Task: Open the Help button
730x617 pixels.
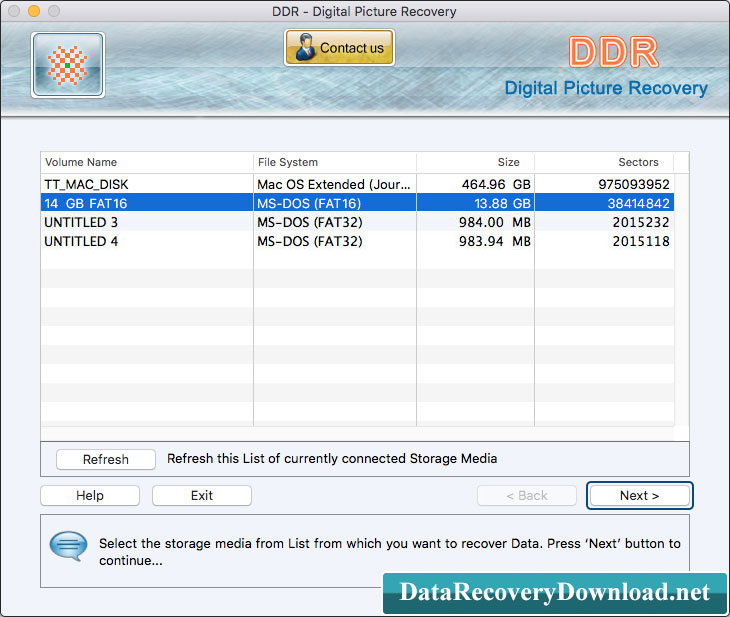Action: [x=90, y=495]
